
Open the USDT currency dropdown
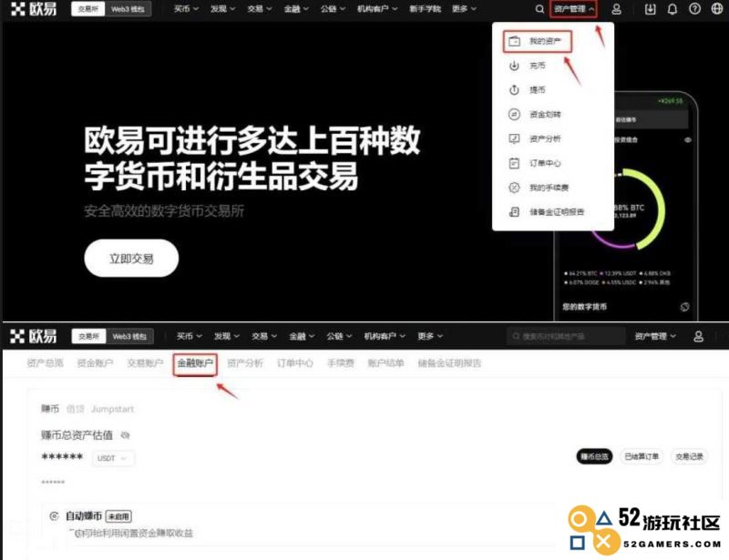tap(112, 458)
